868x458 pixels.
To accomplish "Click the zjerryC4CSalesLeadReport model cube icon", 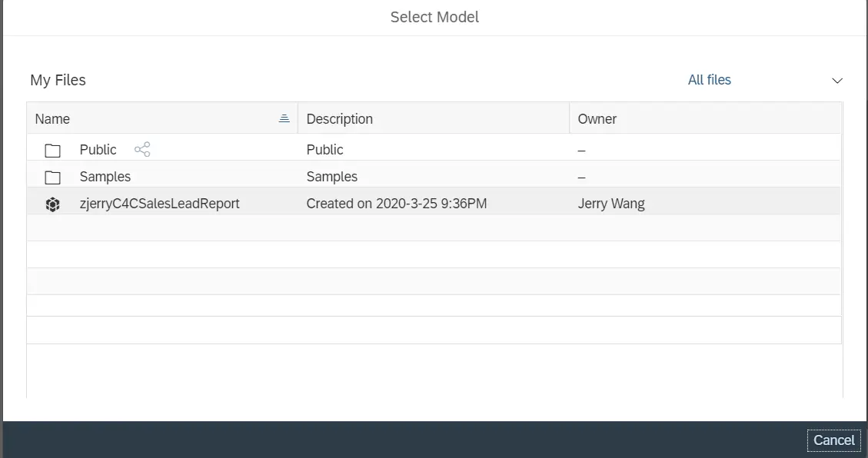I will coord(52,204).
